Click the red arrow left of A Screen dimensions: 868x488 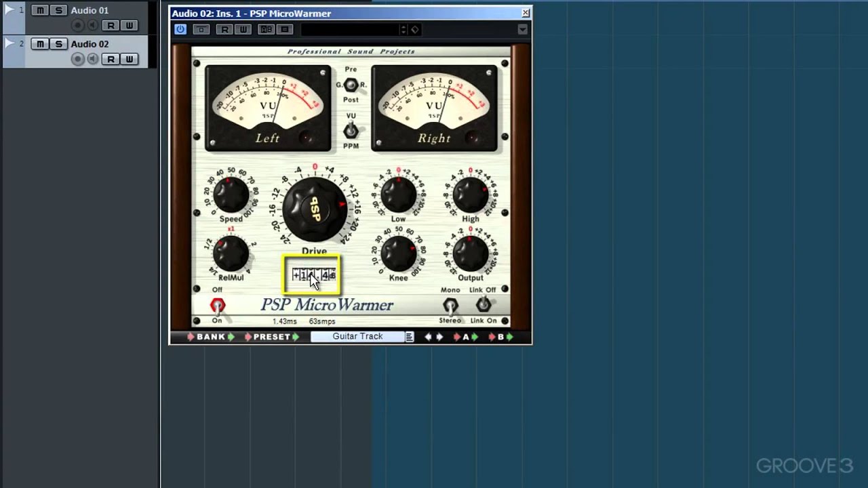point(457,337)
